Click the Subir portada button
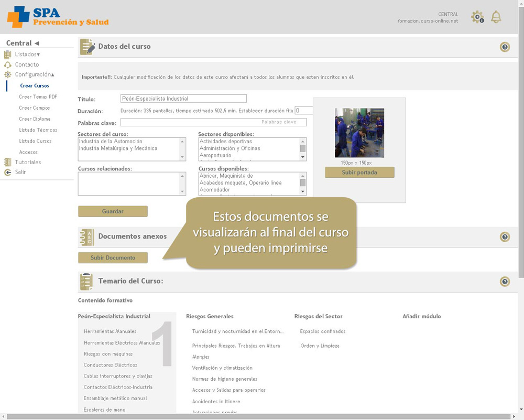The width and height of the screenshot is (524, 420). pyautogui.click(x=359, y=173)
